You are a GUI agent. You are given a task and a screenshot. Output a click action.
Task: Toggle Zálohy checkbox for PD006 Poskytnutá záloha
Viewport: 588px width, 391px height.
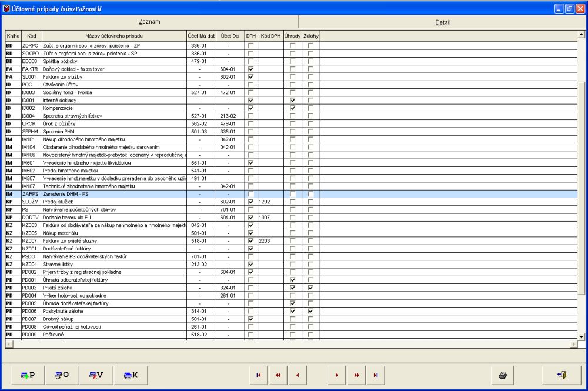310,311
